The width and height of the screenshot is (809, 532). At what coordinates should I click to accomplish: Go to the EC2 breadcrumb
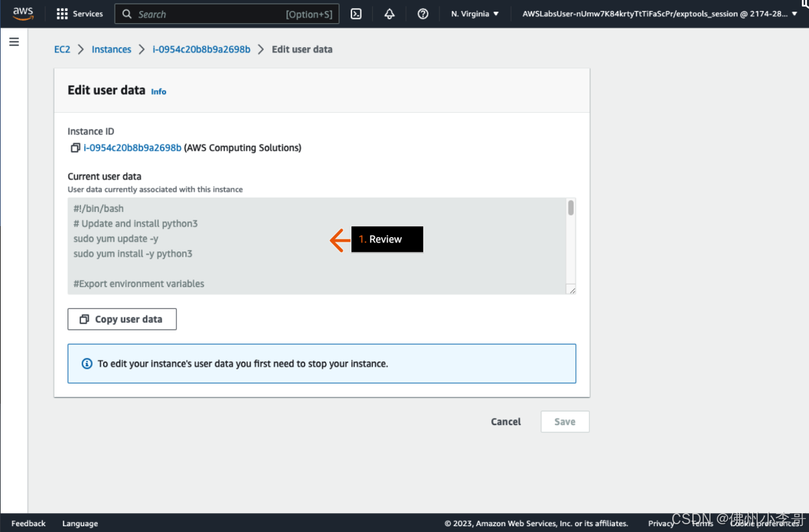[62, 49]
